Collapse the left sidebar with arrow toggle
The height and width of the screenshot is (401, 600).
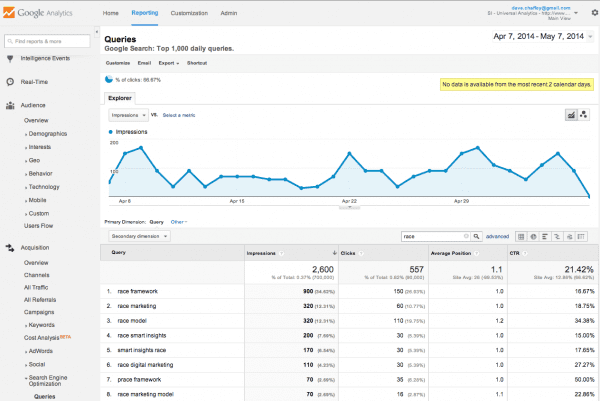tap(97, 32)
